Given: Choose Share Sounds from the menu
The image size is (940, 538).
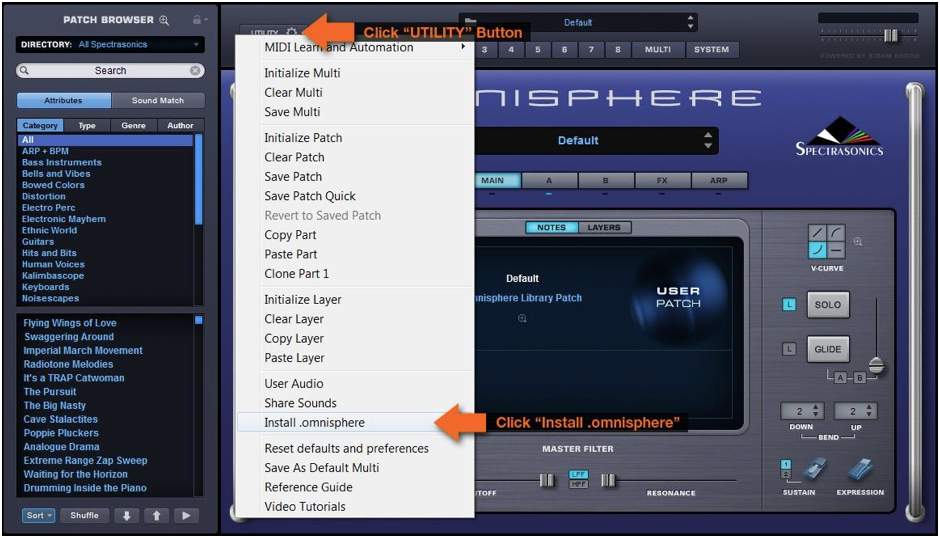Looking at the screenshot, I should click(x=355, y=403).
